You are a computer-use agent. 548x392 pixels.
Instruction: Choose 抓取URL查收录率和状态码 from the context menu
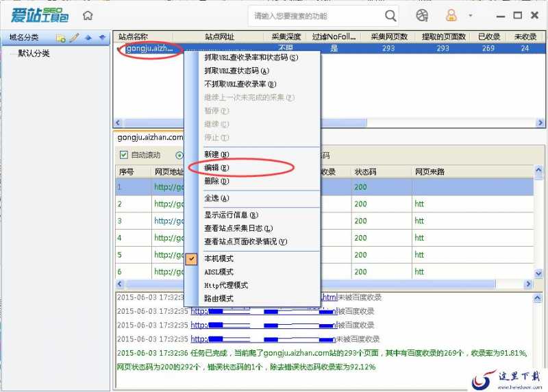pyautogui.click(x=252, y=58)
